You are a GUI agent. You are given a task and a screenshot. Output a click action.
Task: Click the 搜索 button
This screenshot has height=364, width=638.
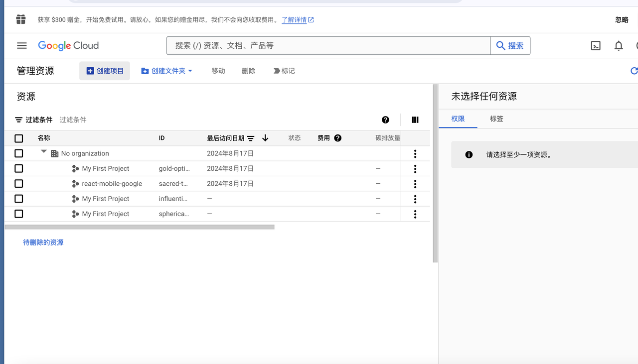click(510, 45)
